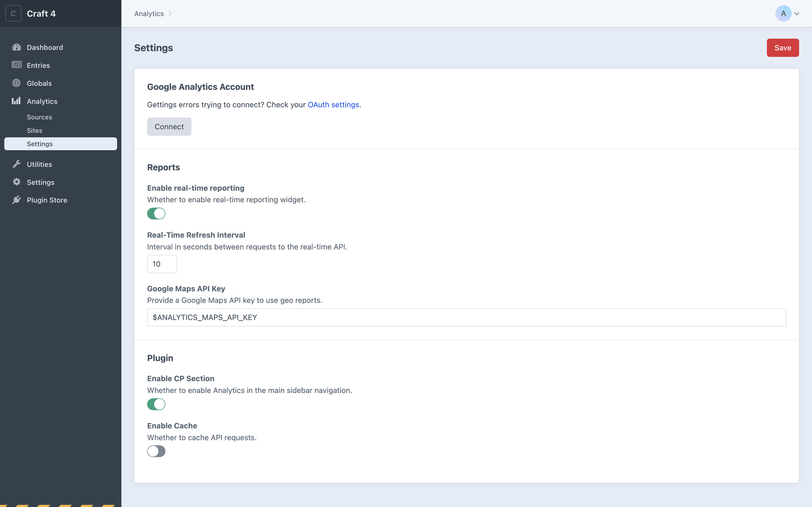Click the Craft logo in the top corner
Screen dimensions: 812x507
point(13,13)
